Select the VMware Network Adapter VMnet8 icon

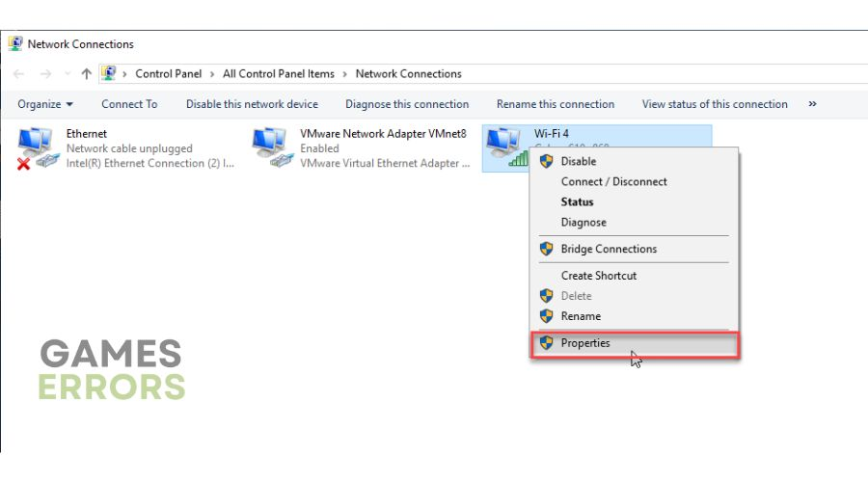click(270, 148)
